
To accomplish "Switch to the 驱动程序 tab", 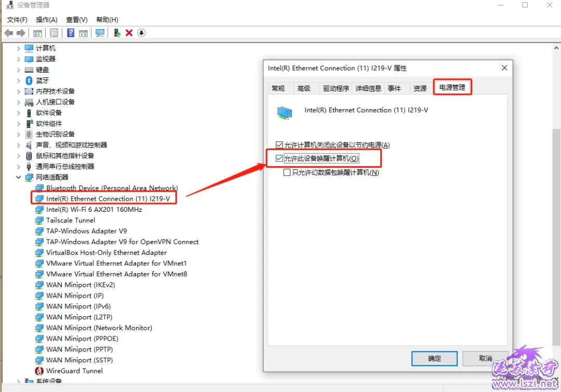I will click(336, 88).
